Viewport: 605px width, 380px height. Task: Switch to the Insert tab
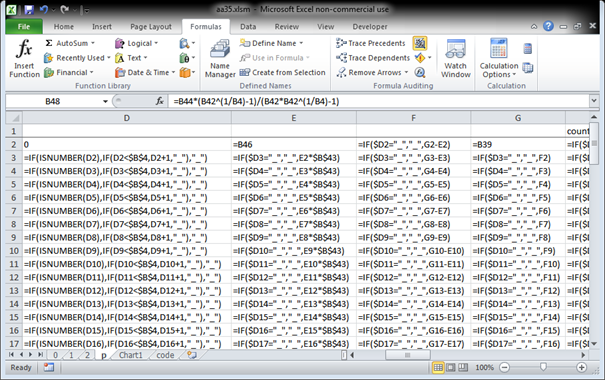[x=102, y=27]
